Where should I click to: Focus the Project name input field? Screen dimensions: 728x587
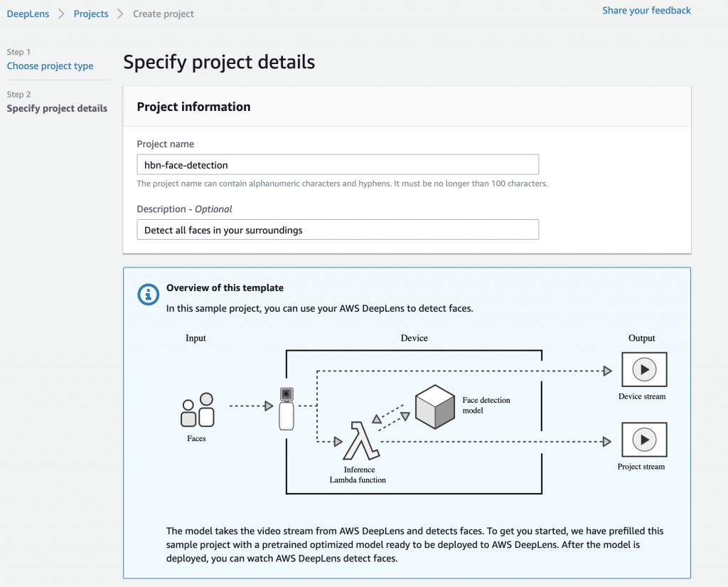tap(338, 164)
